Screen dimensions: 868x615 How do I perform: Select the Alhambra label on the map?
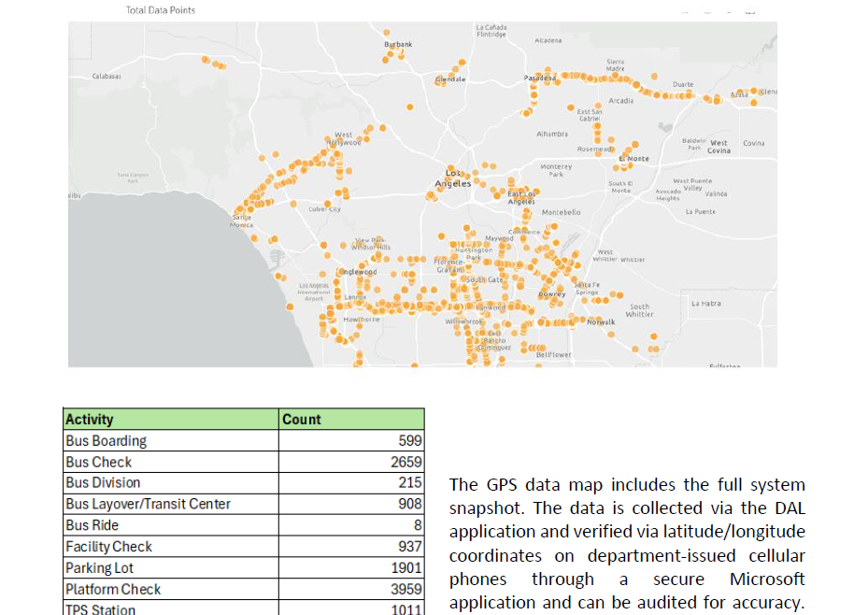coord(552,134)
